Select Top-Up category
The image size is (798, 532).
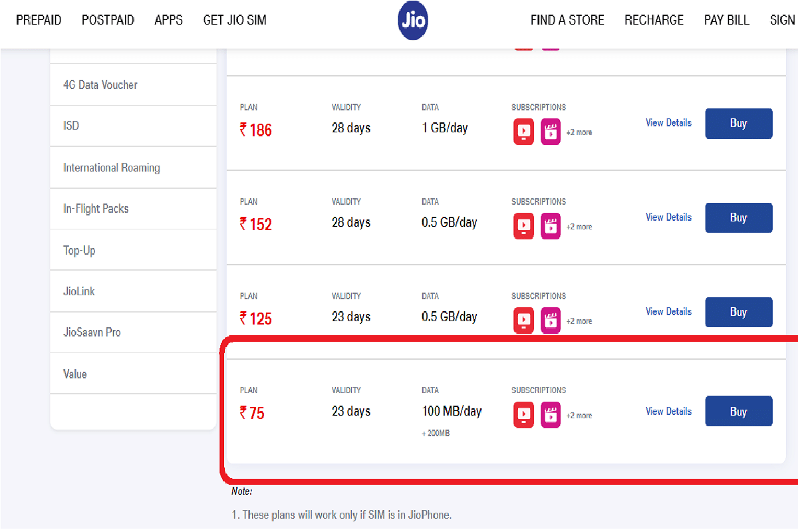point(133,250)
